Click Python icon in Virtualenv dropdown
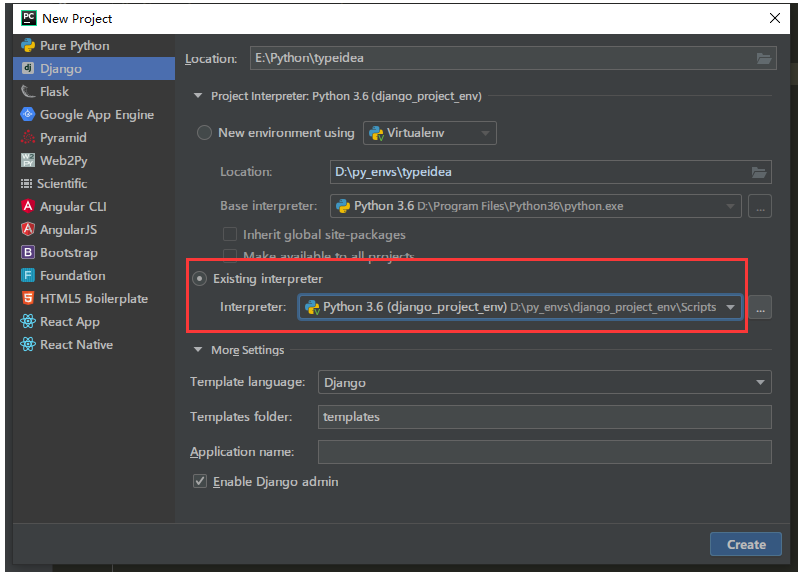The height and width of the screenshot is (572, 801). click(376, 133)
